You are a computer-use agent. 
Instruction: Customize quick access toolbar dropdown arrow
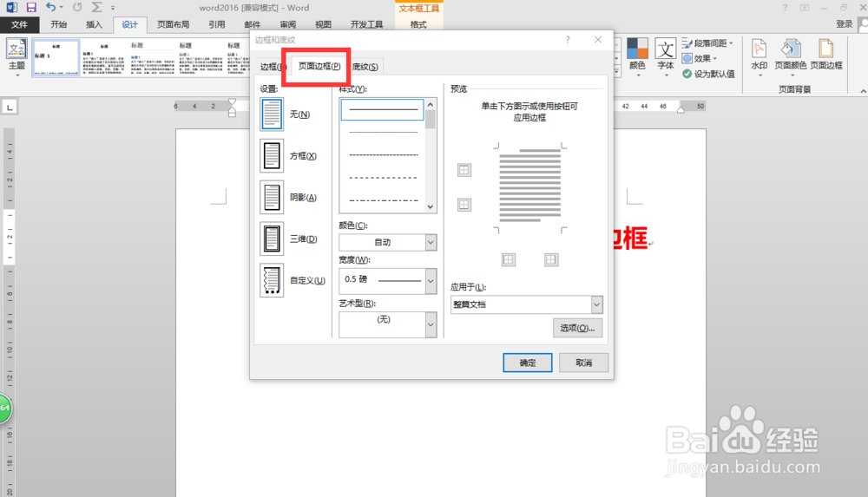pyautogui.click(x=112, y=8)
